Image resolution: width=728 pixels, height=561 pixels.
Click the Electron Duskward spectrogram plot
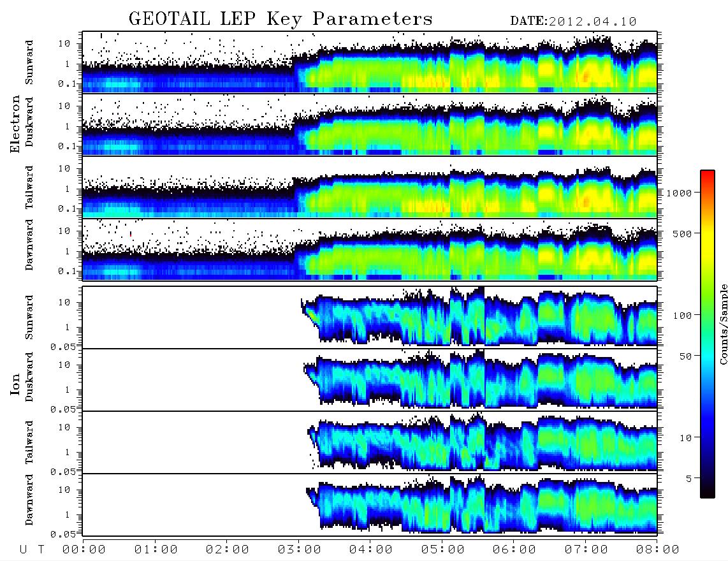point(370,124)
